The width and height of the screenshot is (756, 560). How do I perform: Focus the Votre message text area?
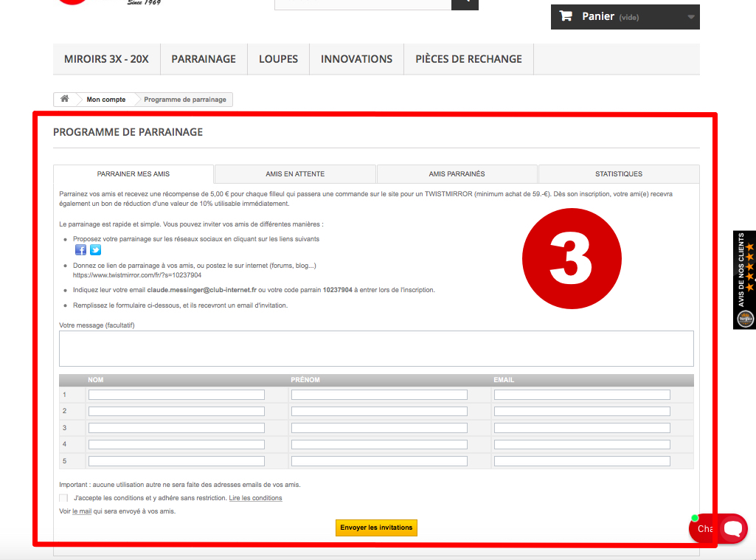click(x=377, y=348)
